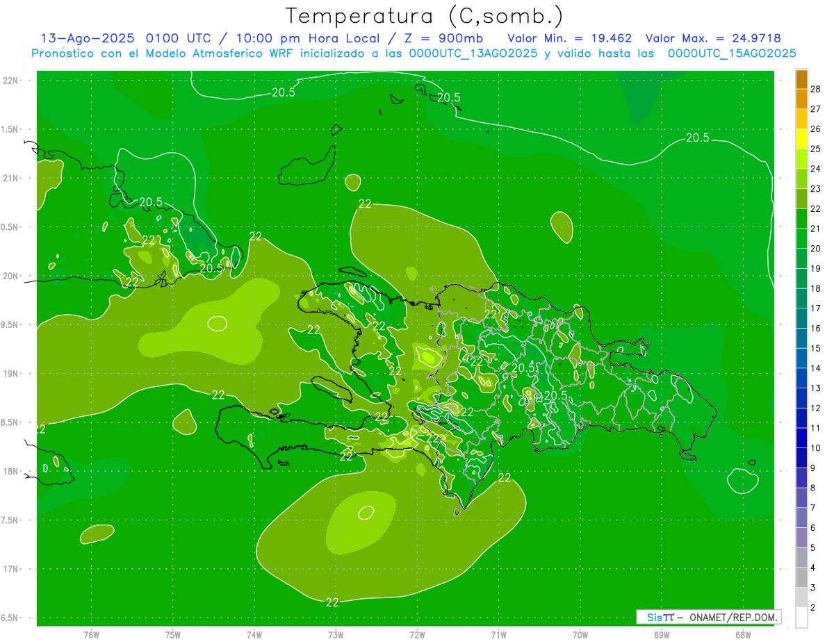Click the olive-green swatch between 22 and 23
This screenshot has width=834, height=644.
pos(801,199)
